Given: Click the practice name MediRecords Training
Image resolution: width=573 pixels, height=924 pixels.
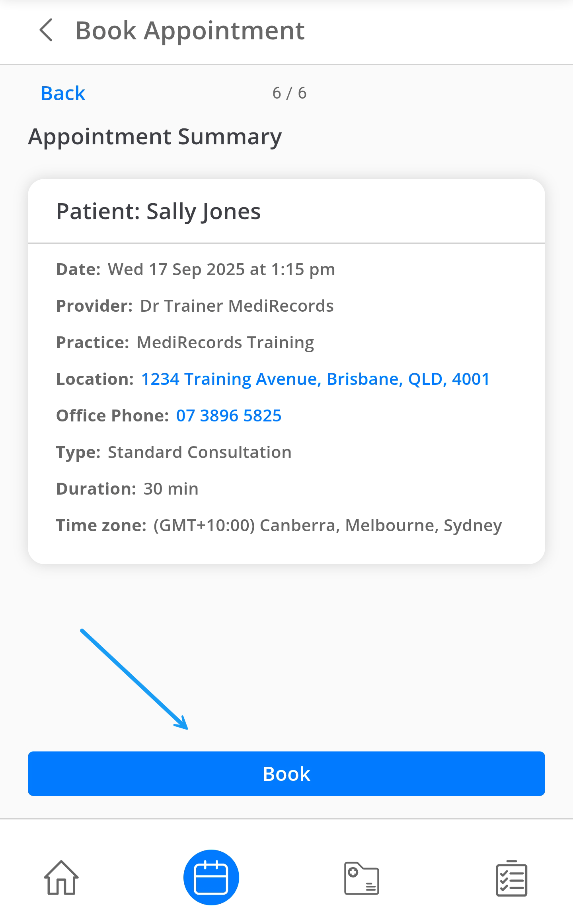Looking at the screenshot, I should 225,342.
